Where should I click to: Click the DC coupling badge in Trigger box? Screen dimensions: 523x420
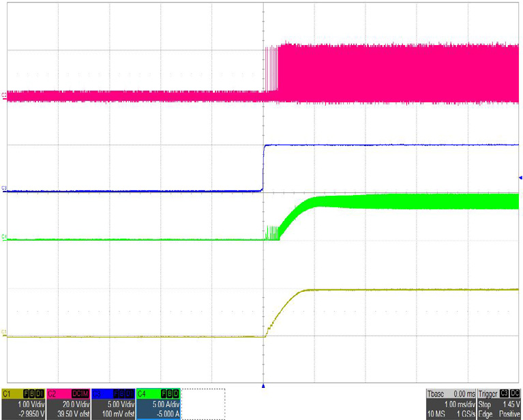(515, 393)
